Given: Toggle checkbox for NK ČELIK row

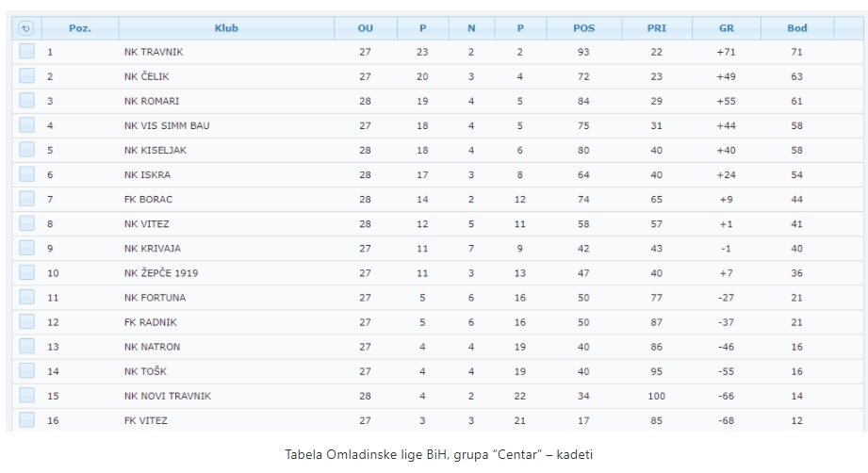Looking at the screenshot, I should 26,76.
